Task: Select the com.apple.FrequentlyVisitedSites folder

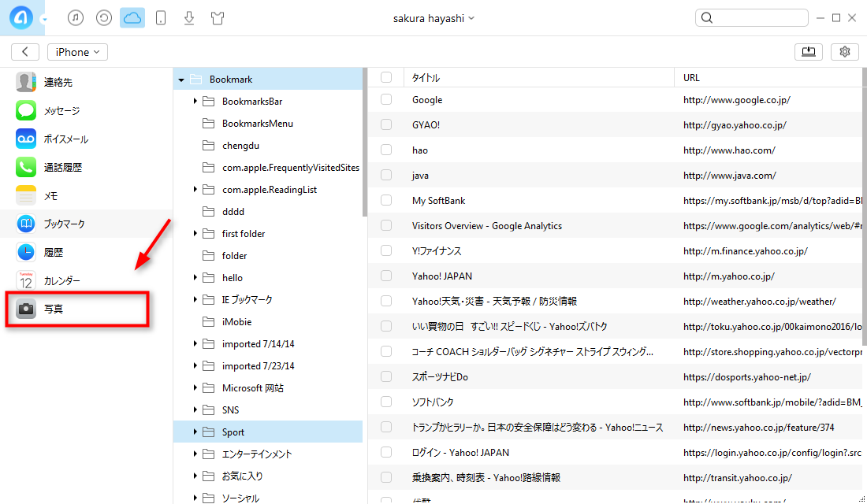Action: 290,168
